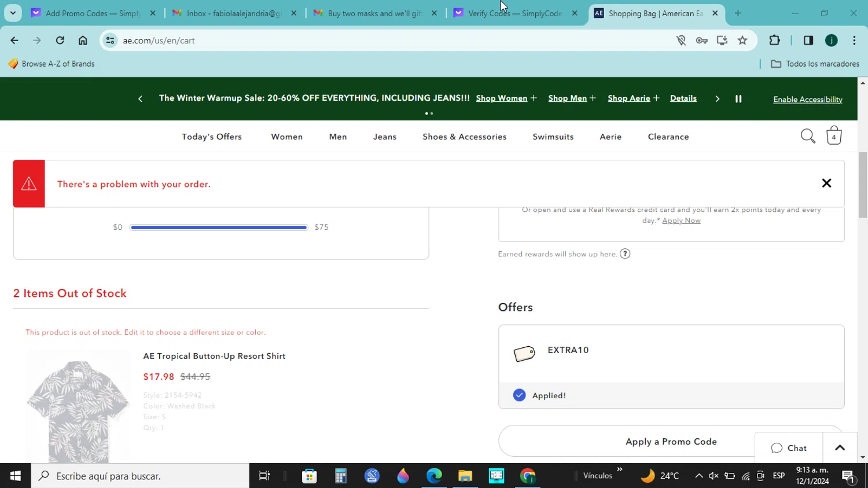Switch to Gmail Inbox tab
868x488 pixels.
[235, 13]
